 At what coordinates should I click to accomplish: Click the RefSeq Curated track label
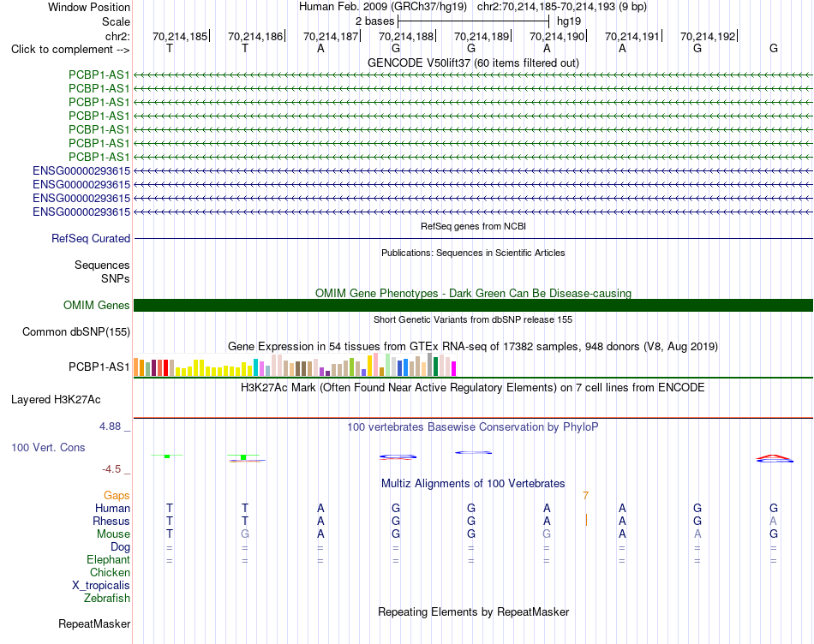point(91,238)
